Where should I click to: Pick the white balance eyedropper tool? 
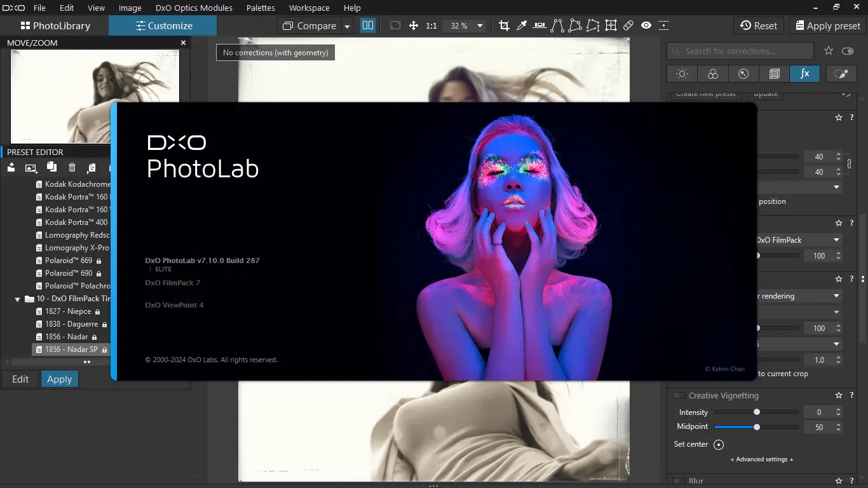tap(522, 26)
